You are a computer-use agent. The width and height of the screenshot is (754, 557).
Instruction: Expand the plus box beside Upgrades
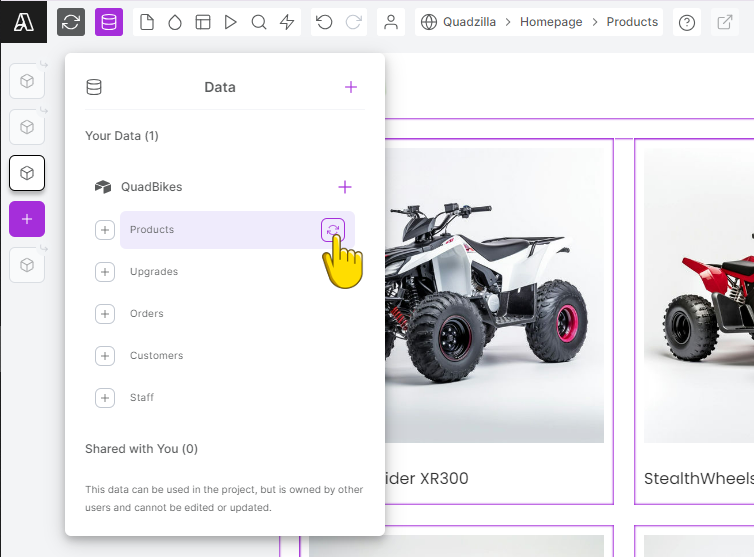click(105, 272)
